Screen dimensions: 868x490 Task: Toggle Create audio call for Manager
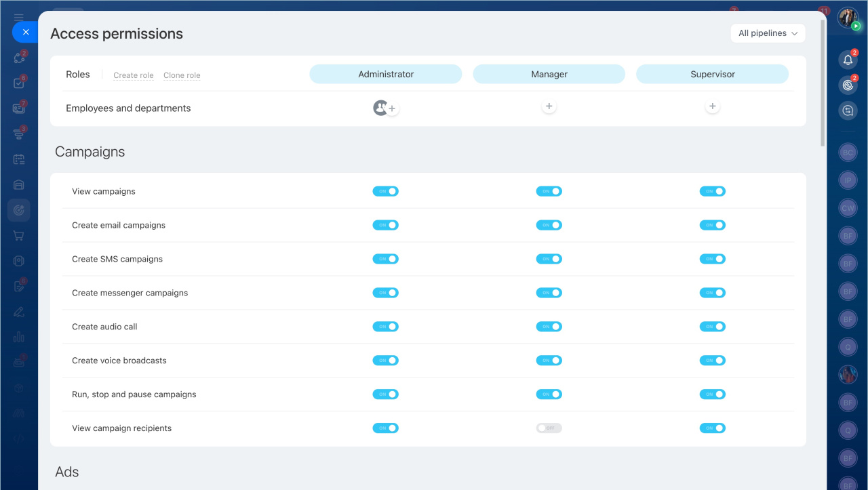click(549, 327)
